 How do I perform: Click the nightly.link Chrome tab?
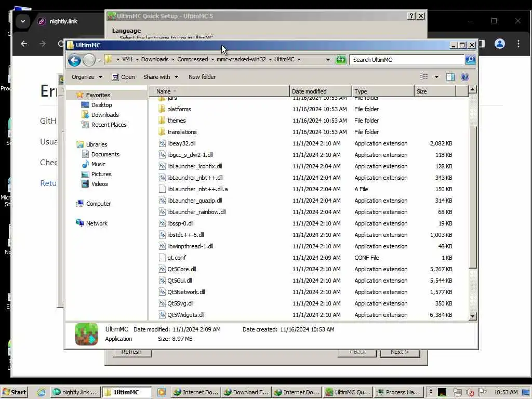point(63,21)
